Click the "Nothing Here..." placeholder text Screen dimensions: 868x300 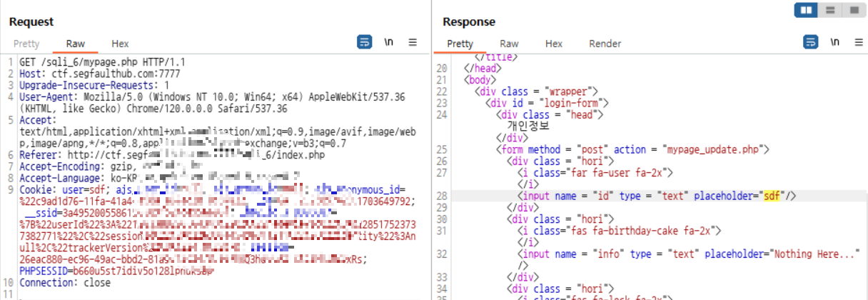(x=814, y=254)
